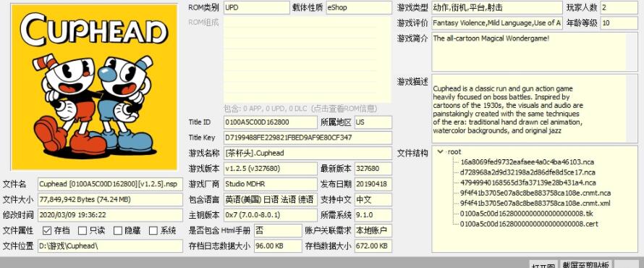The height and width of the screenshot is (268, 644).
Task: Click the 文件大小 field 77,849,942 Bytes
Action: pos(111,200)
